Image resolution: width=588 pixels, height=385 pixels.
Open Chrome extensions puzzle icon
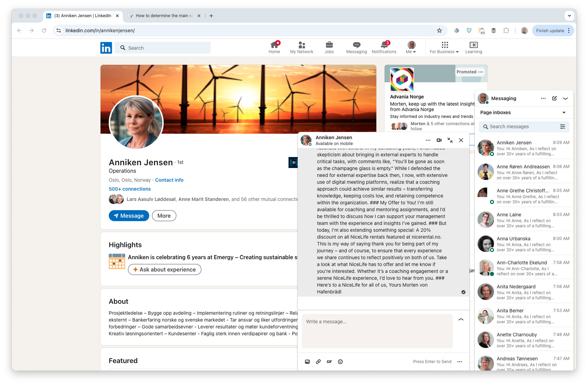[506, 31]
